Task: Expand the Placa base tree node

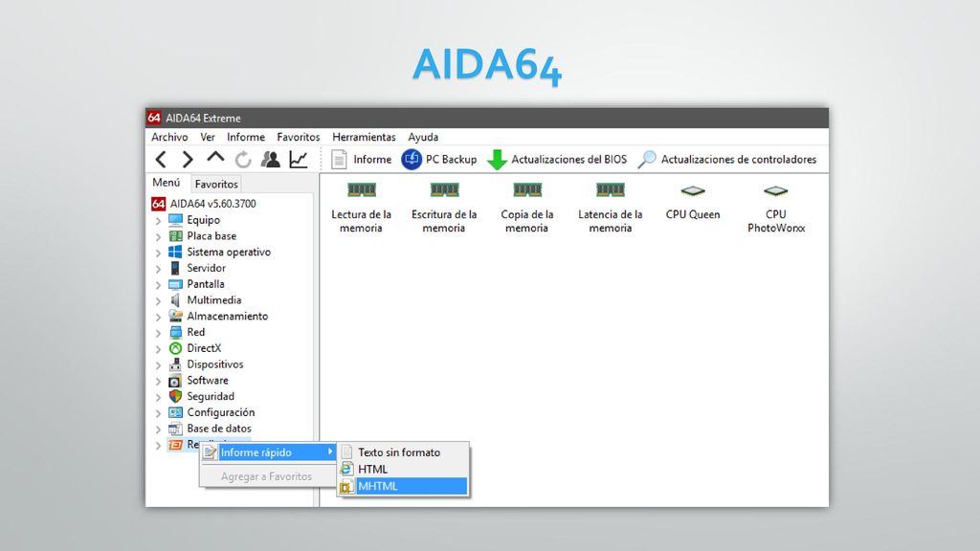Action: click(x=158, y=237)
